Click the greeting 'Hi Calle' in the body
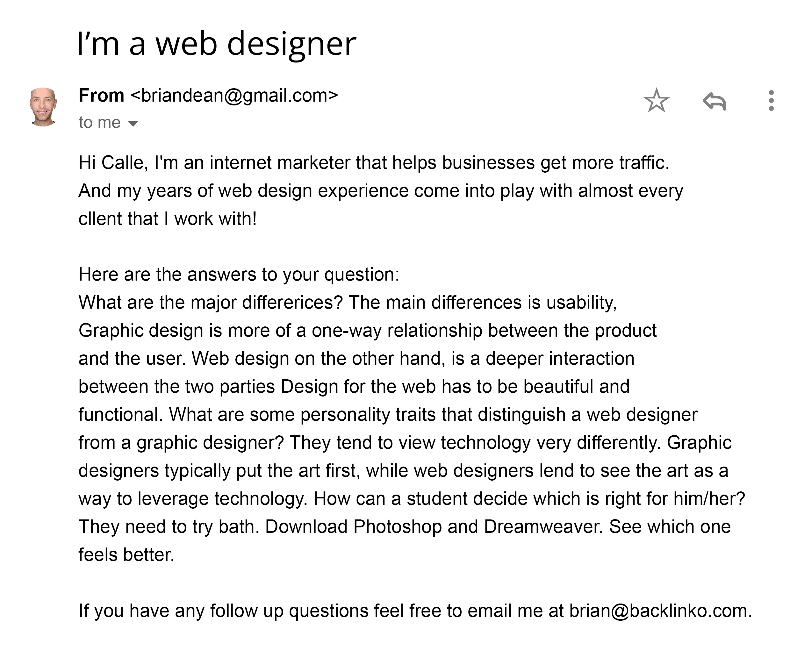 click(111, 163)
